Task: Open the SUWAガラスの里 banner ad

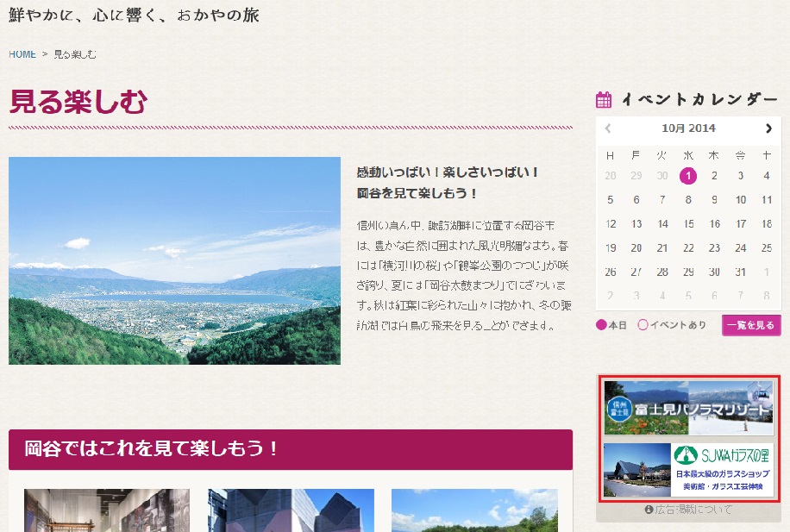Action: [688, 470]
